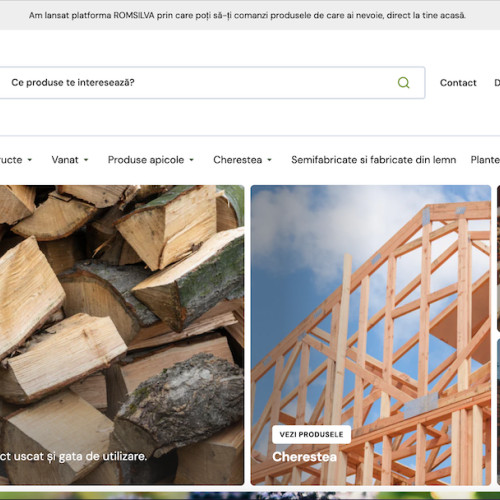Click the VEZI PRODUSELE button
Image resolution: width=500 pixels, height=500 pixels.
click(311, 434)
